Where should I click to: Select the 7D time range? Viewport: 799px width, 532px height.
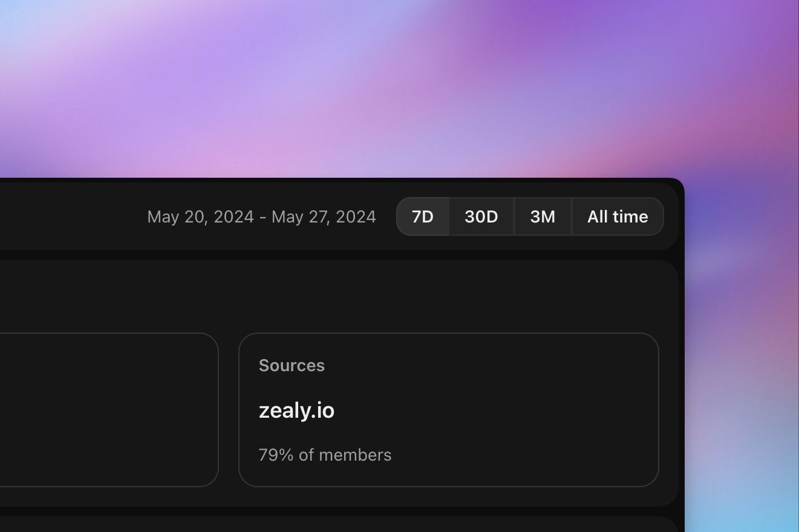423,216
